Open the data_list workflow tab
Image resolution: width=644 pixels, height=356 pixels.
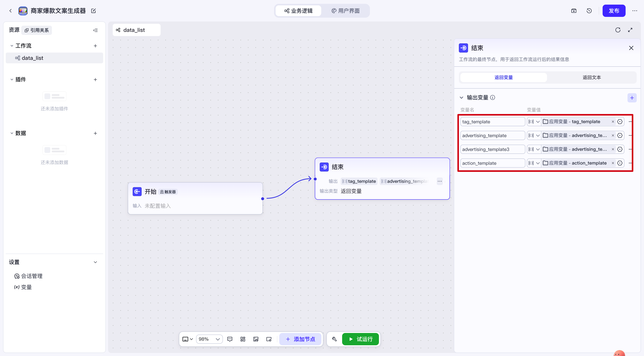(x=136, y=30)
